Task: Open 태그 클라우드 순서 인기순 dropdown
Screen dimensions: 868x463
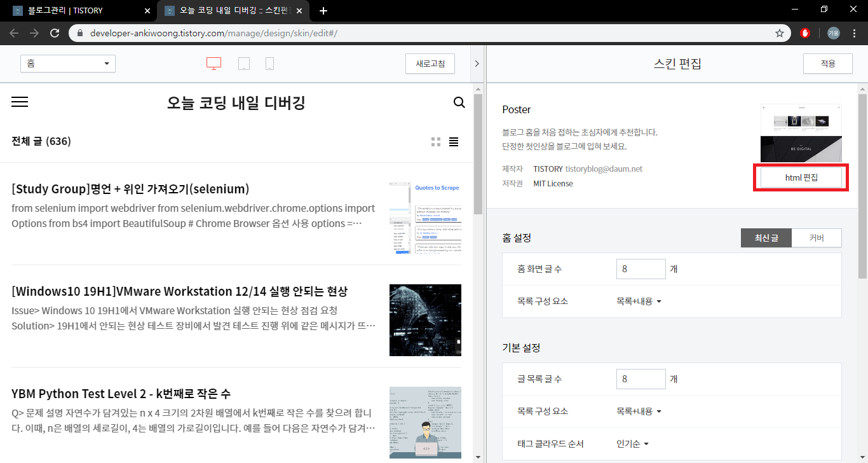Action: click(x=632, y=443)
